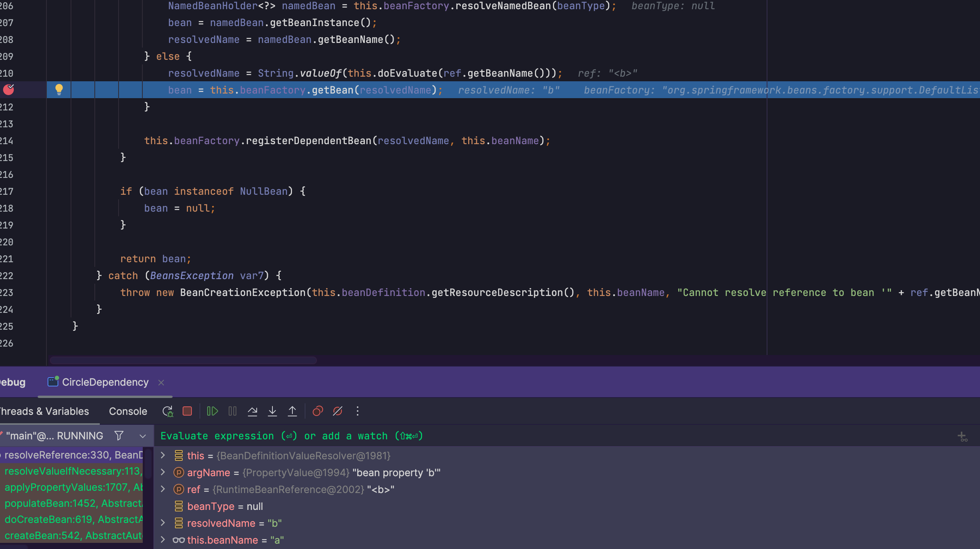Click the lightbulb intention icon
The image size is (980, 549).
[x=59, y=90]
